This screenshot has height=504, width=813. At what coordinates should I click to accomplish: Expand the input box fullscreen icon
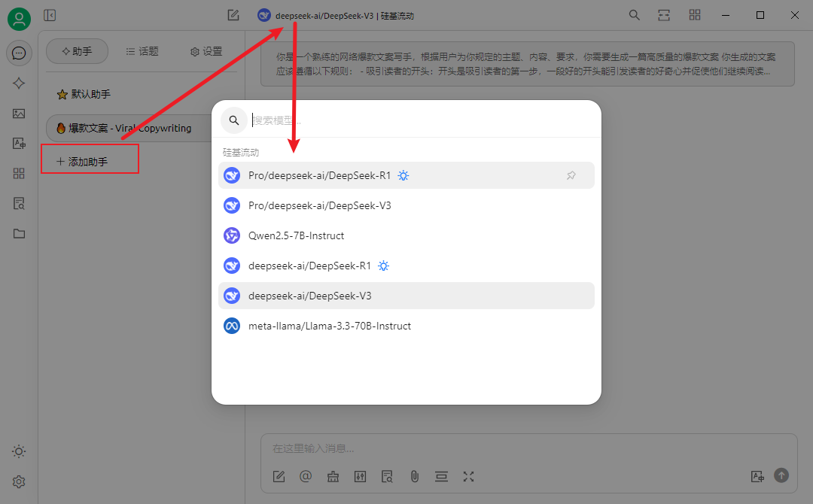[468, 477]
